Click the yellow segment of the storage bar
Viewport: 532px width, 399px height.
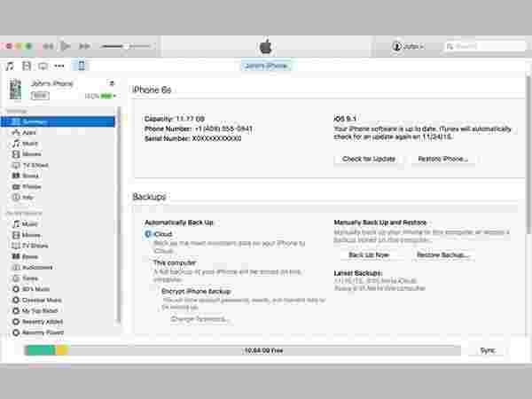click(x=61, y=350)
